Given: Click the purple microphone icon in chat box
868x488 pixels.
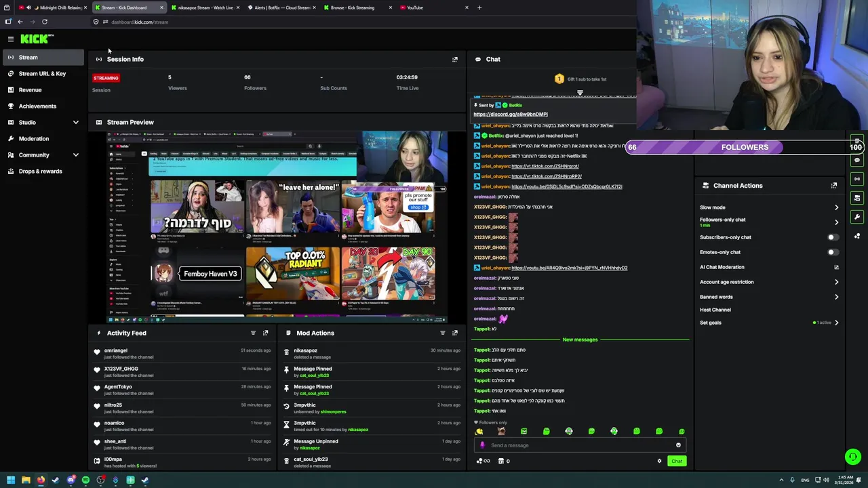Looking at the screenshot, I should [x=482, y=445].
